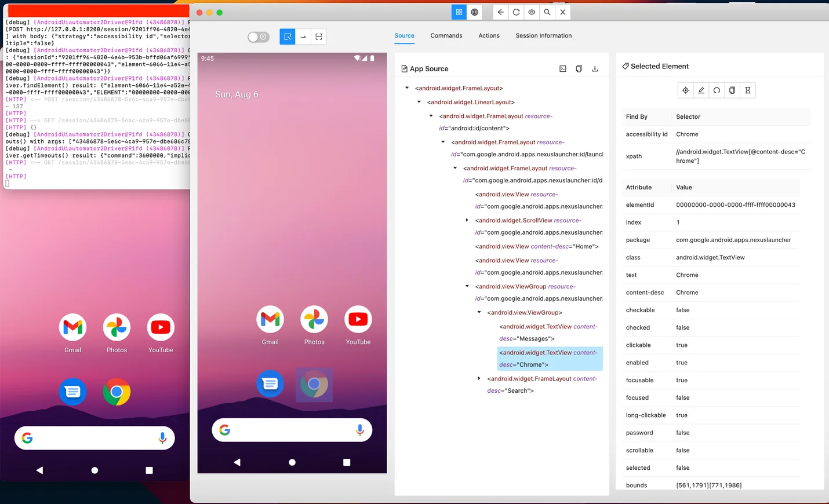The image size is (829, 504).
Task: Click Messages icon in the Inspector screenshot
Action: click(x=270, y=384)
